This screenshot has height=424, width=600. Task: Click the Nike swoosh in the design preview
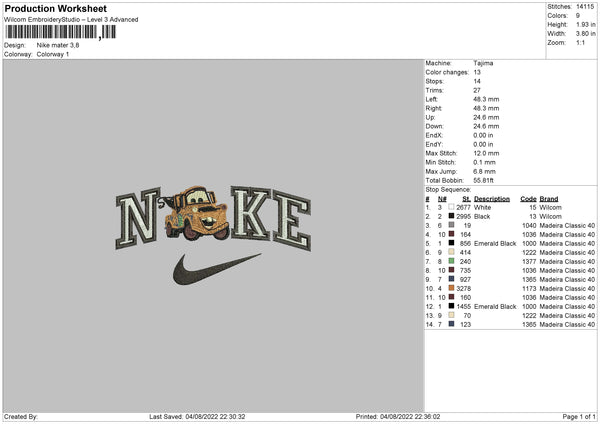217,269
